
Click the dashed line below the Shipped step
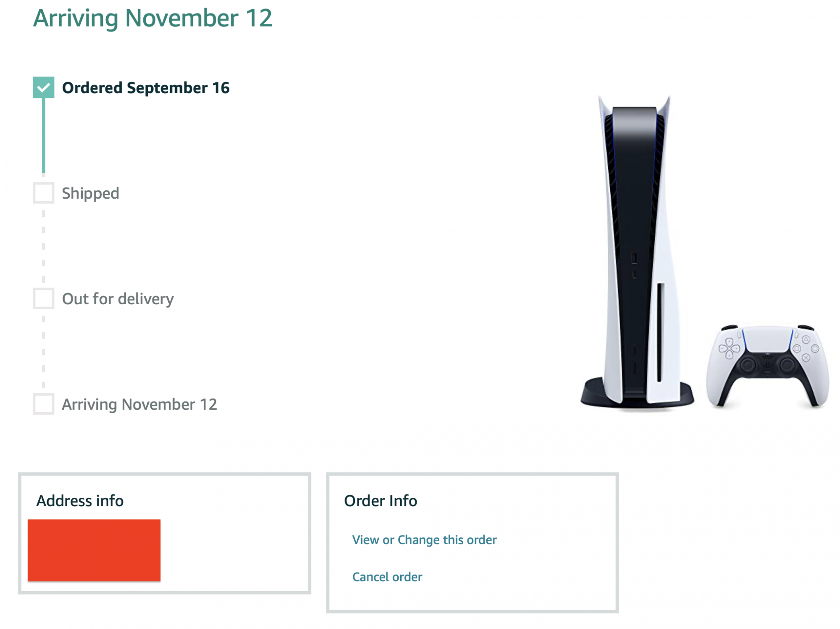click(x=44, y=246)
